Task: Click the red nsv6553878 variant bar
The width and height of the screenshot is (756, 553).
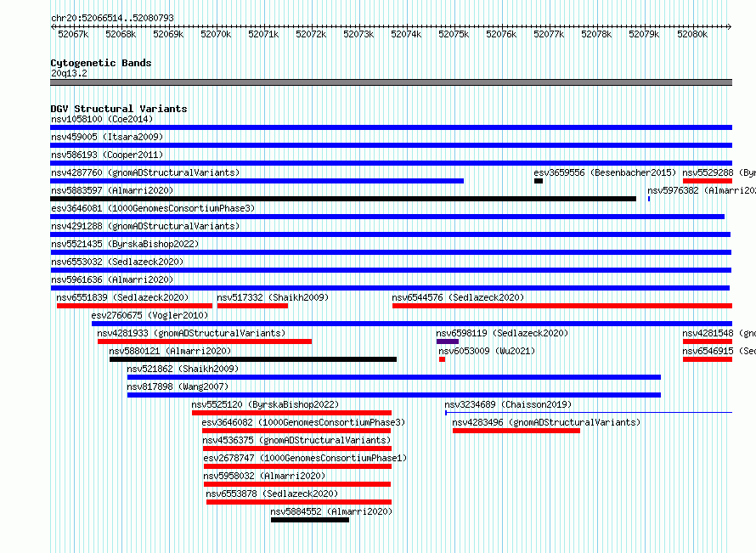Action: pyautogui.click(x=299, y=502)
